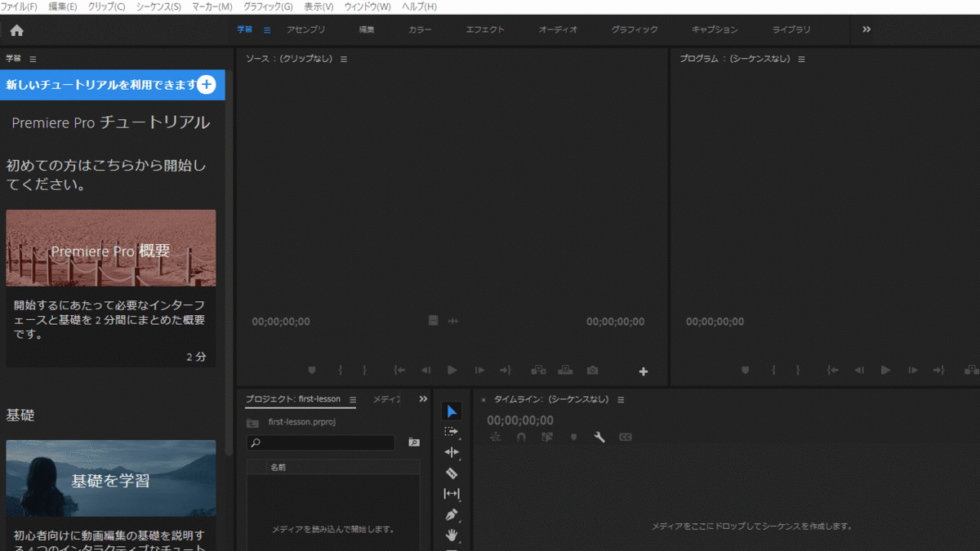The width and height of the screenshot is (980, 551).
Task: Open the ウィンドウ(W) menu
Action: [367, 7]
